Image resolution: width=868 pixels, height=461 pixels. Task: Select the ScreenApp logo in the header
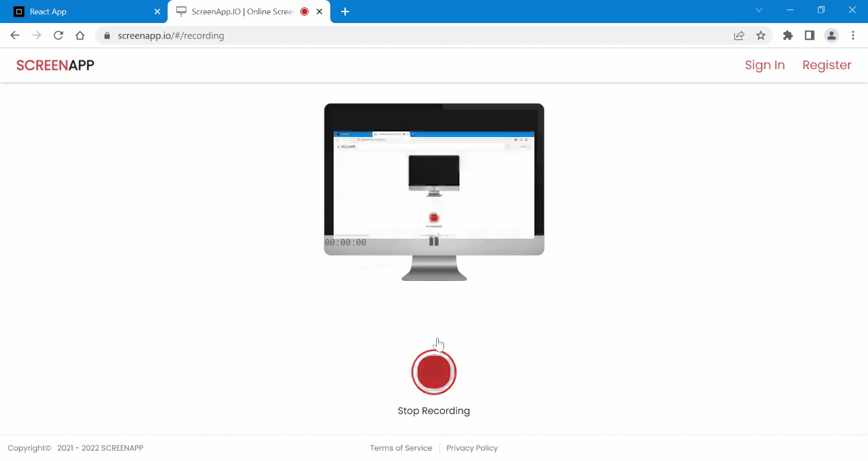[54, 64]
